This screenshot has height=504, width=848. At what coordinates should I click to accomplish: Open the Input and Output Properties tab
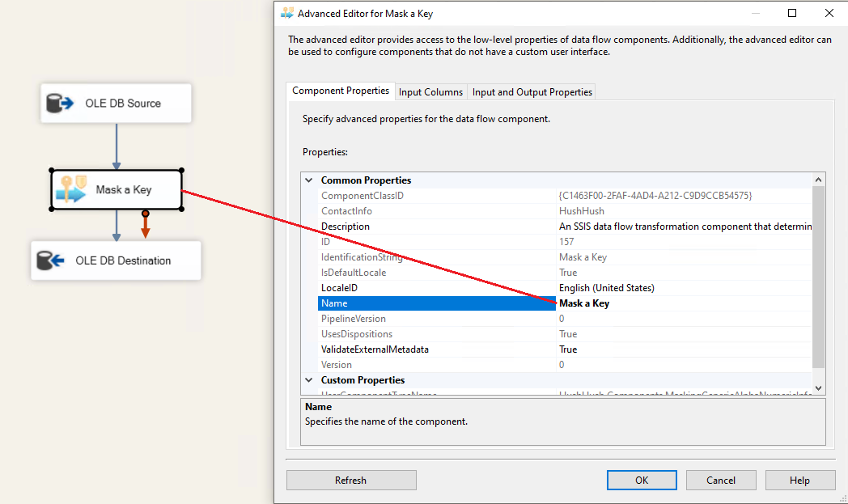[532, 92]
